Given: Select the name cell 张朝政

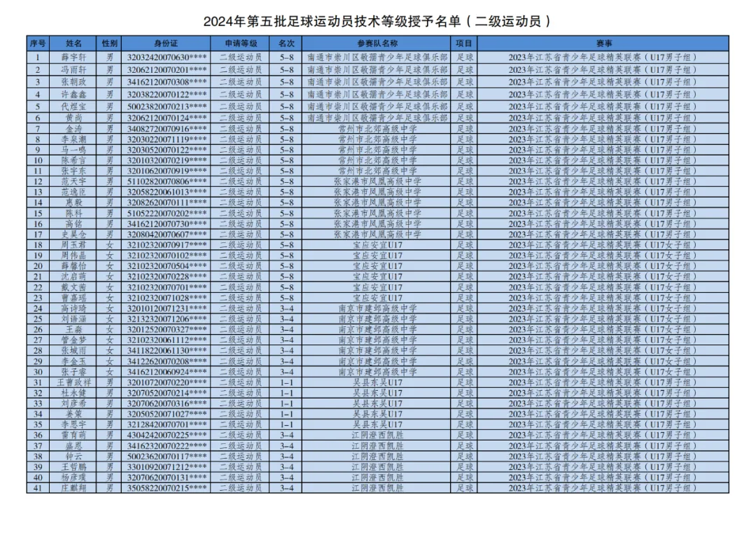Looking at the screenshot, I should point(73,82).
